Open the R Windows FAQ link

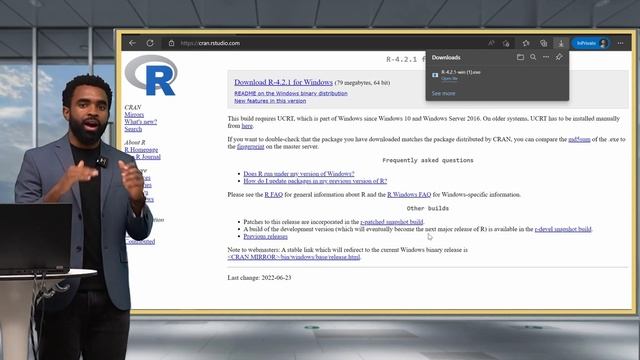[409, 195]
